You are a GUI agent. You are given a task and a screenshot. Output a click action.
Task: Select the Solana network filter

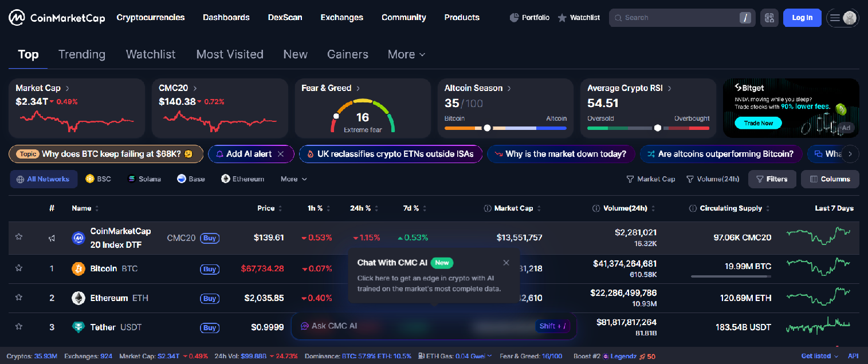click(x=144, y=179)
